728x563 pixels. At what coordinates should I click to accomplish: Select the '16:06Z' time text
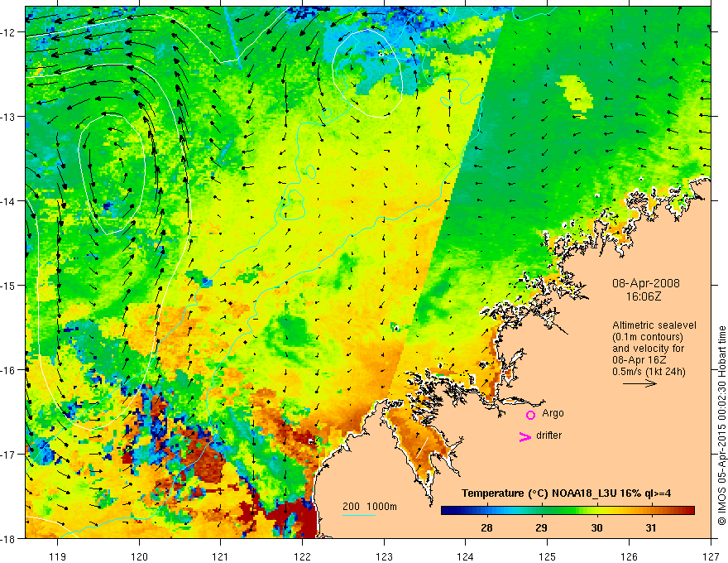coord(643,296)
